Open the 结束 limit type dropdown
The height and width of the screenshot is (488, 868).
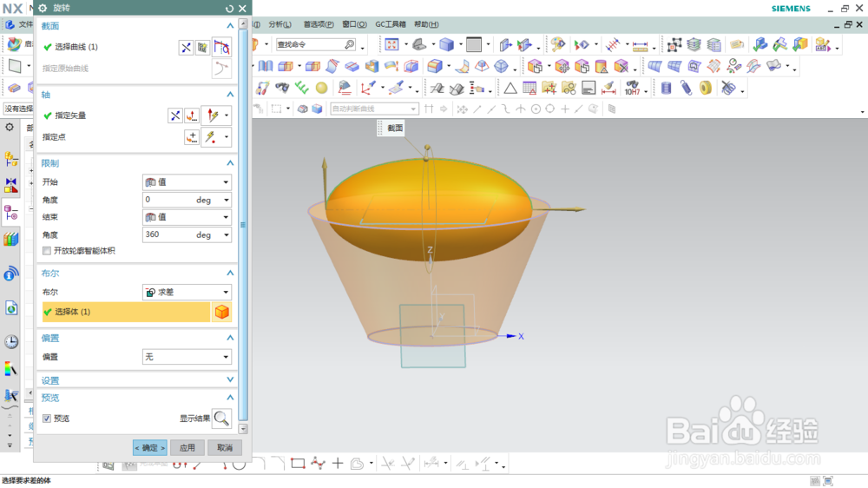pos(187,217)
